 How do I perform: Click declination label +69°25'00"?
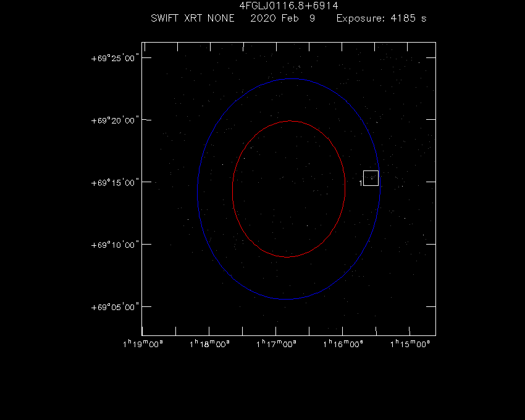[x=115, y=58]
